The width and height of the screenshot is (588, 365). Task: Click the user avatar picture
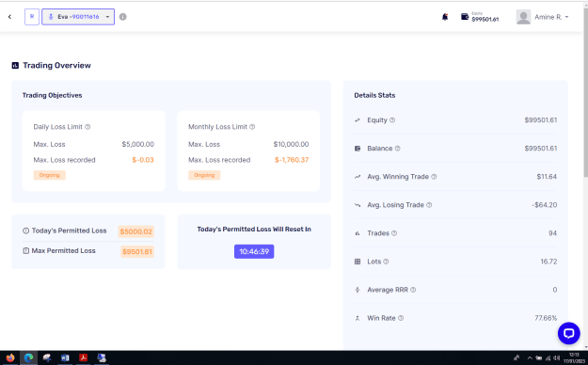(x=523, y=17)
